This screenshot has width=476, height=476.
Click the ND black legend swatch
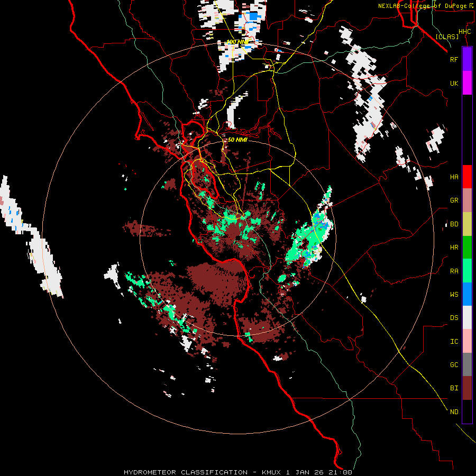click(x=467, y=411)
